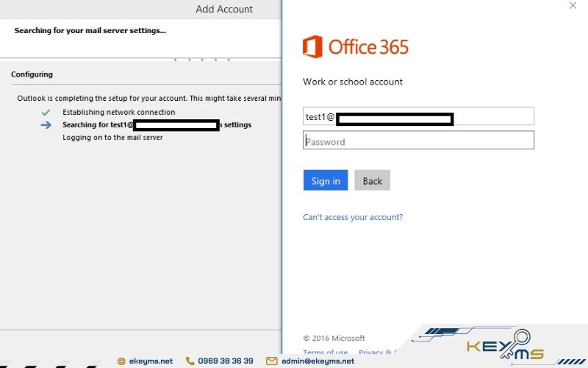
Task: Click the Add Account window title
Action: (x=224, y=9)
